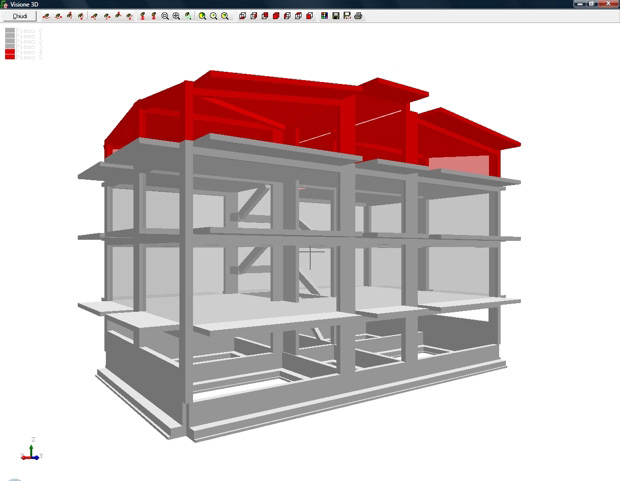Click the Visione 3D window title bar
The width and height of the screenshot is (620, 481).
click(300, 4)
